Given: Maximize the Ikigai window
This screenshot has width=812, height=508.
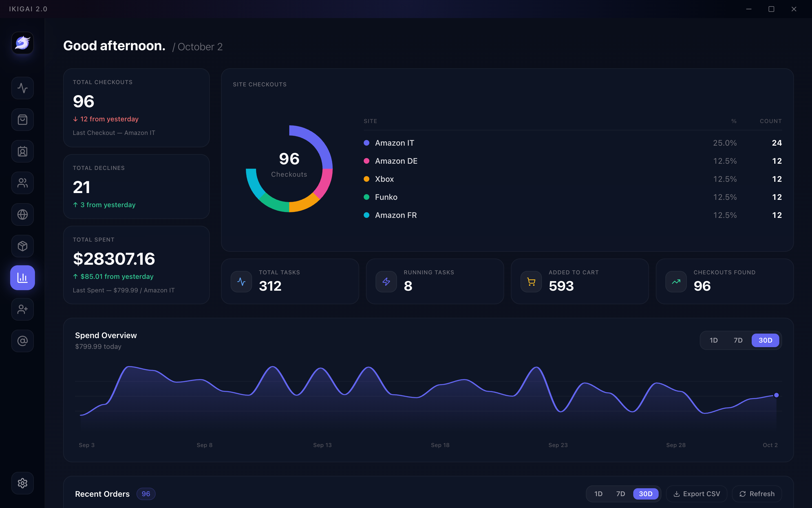Looking at the screenshot, I should tap(771, 9).
